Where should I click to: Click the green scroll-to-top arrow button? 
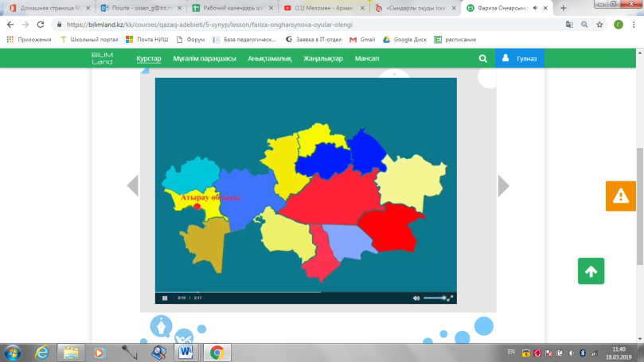[x=591, y=271]
